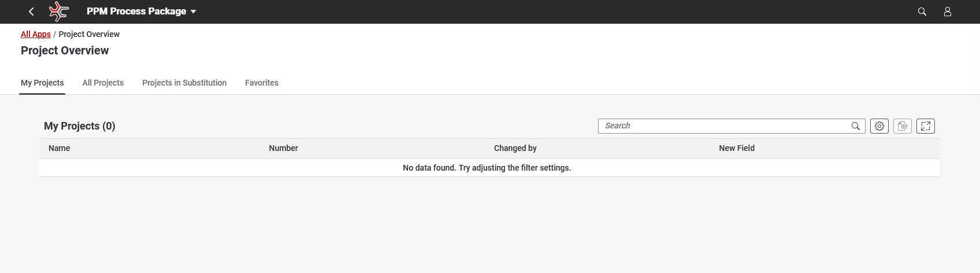Click the magnifier inside the table search
Viewport: 980px width, 273px height.
click(x=856, y=126)
